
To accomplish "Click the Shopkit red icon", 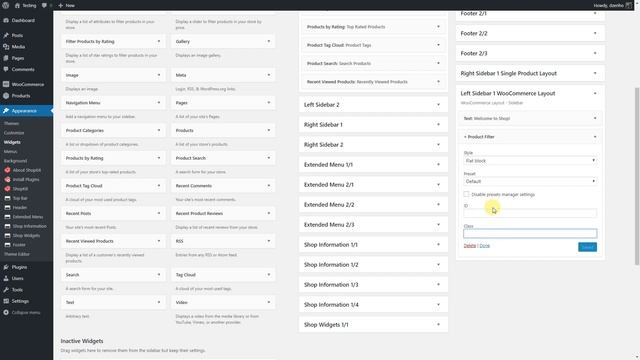I will click(7, 189).
